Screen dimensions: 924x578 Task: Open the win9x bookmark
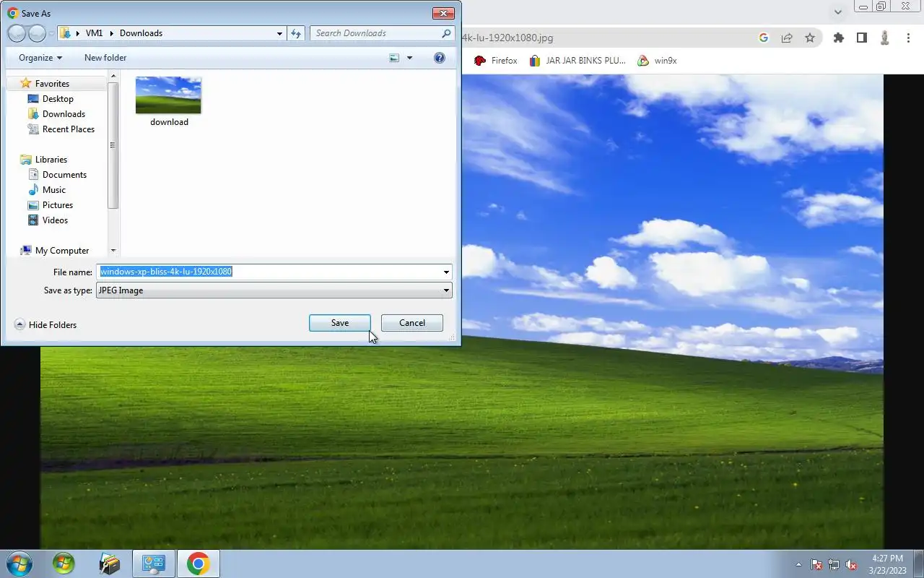tap(657, 61)
